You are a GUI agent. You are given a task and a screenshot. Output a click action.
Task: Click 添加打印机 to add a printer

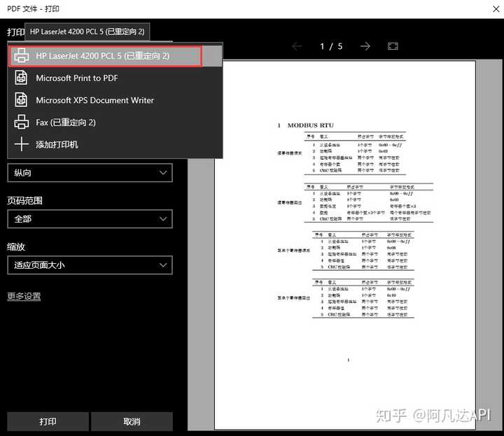tap(115, 144)
